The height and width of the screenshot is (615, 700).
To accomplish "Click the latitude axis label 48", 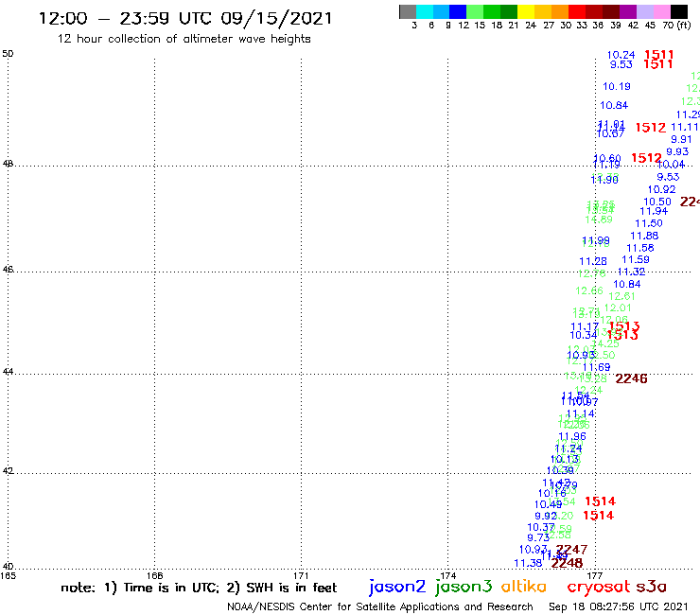I will [x=8, y=164].
